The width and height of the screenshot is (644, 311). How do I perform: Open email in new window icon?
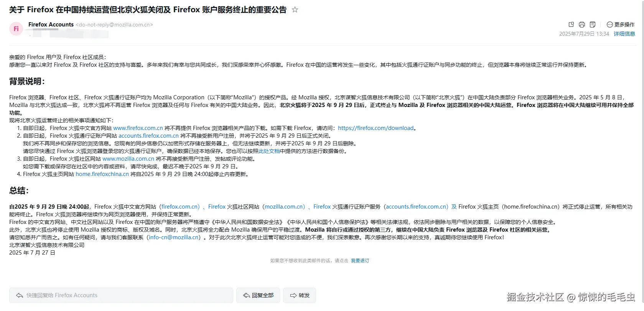point(571,25)
